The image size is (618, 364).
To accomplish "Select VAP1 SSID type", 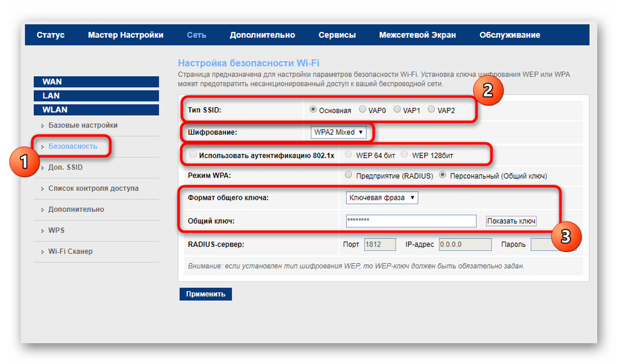I will [x=397, y=109].
